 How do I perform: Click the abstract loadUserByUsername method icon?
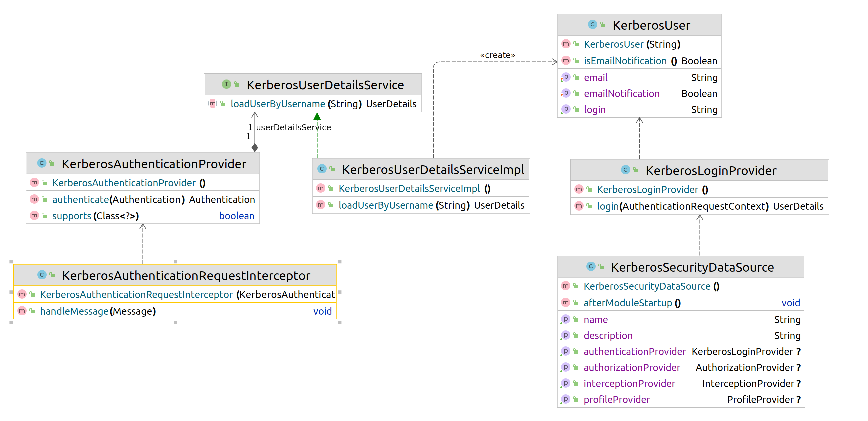(x=212, y=103)
